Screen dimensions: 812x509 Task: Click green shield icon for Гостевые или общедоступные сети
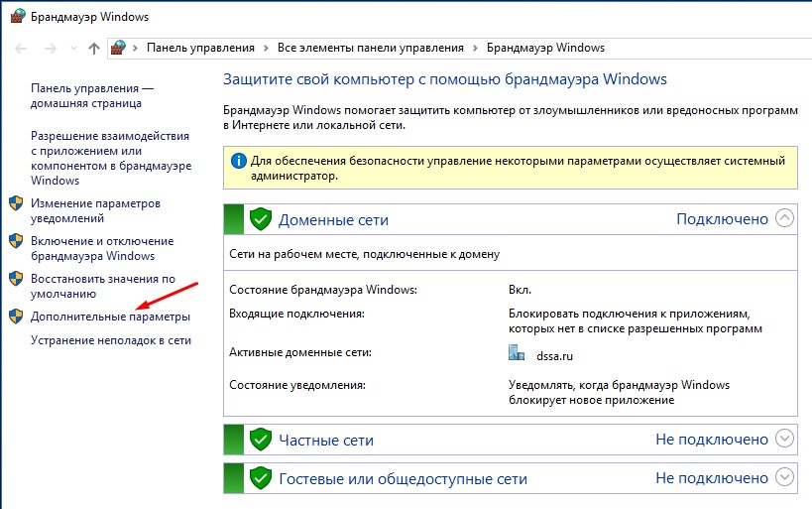[260, 478]
